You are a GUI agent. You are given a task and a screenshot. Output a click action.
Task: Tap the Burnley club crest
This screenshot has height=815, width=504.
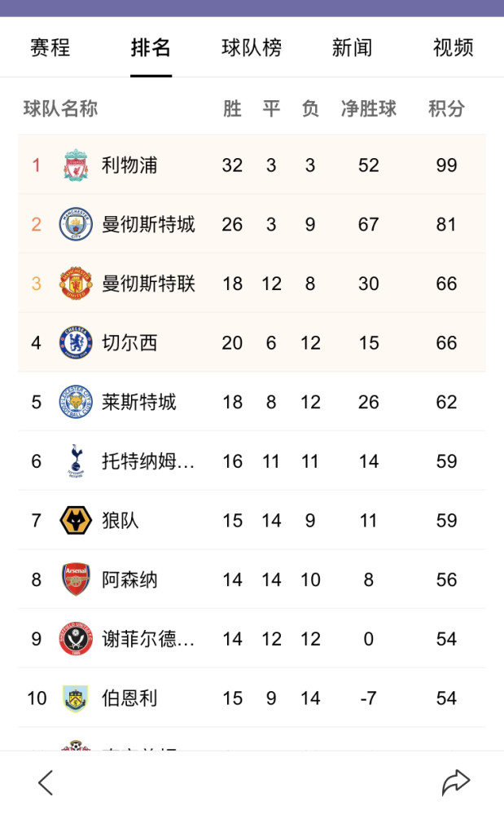tap(76, 698)
